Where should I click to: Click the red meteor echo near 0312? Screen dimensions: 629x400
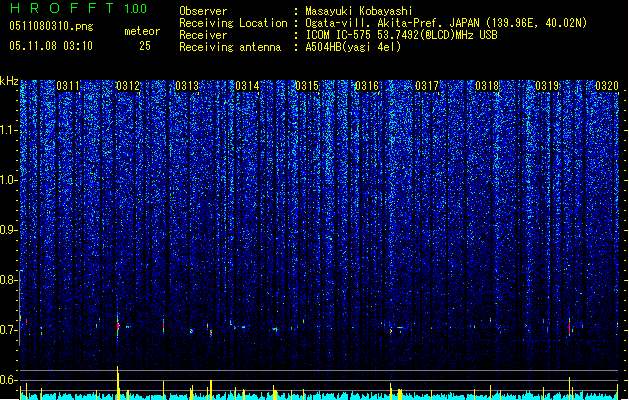click(118, 325)
